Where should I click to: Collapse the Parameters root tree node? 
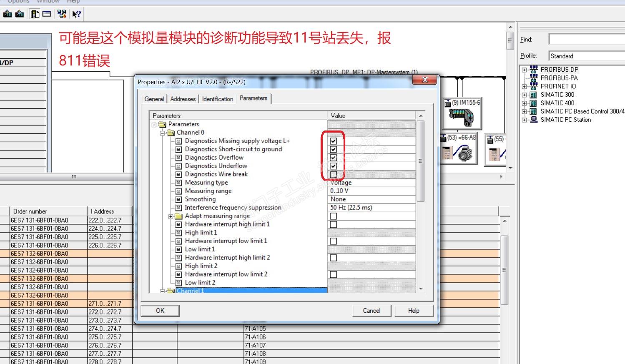[x=154, y=125]
